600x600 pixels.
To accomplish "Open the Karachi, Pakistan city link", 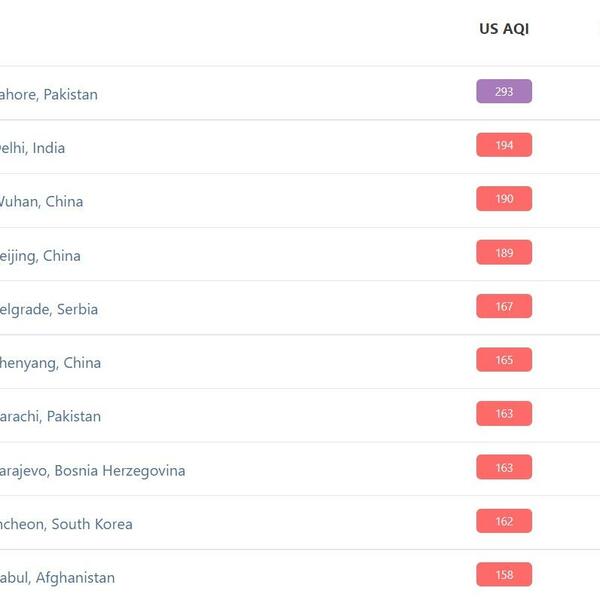I will [x=50, y=417].
